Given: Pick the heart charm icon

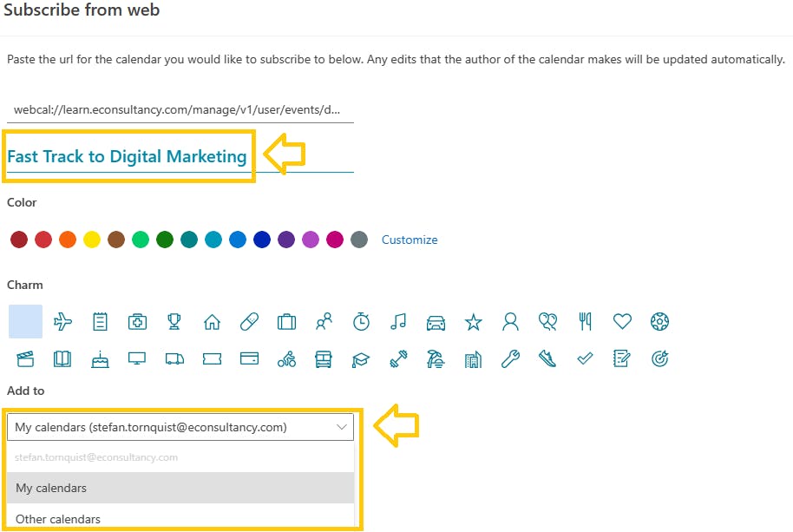Looking at the screenshot, I should 622,322.
